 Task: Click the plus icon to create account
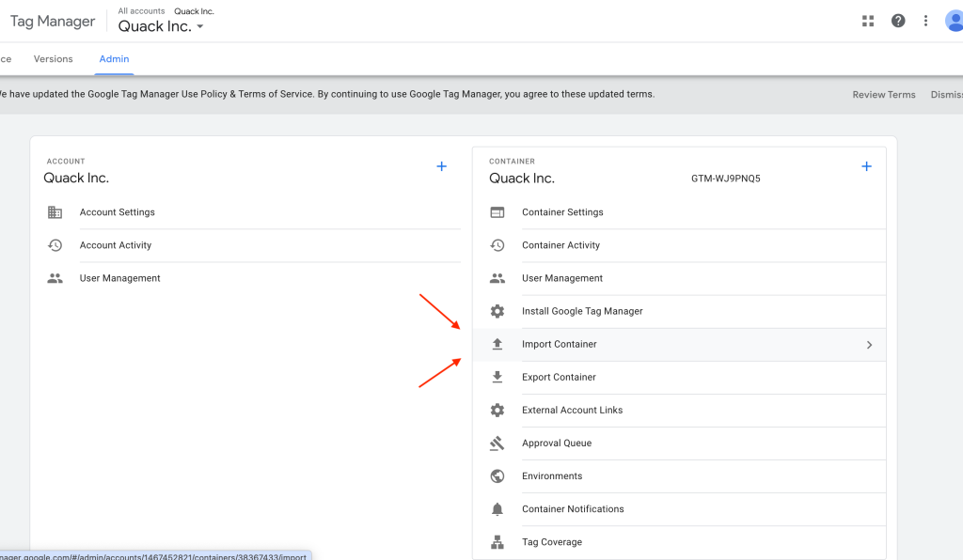point(441,166)
